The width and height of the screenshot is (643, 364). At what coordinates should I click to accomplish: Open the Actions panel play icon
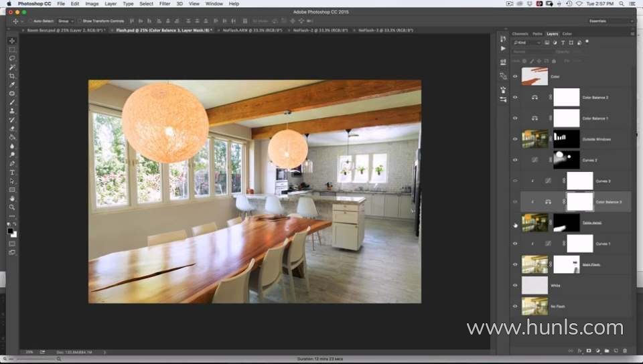(x=503, y=48)
